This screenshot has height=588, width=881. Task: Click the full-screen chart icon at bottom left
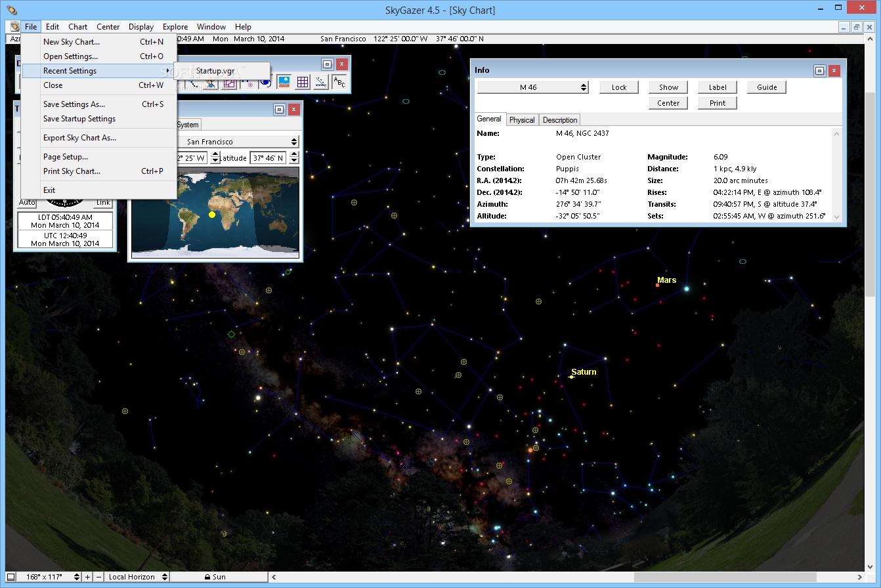coord(11,577)
